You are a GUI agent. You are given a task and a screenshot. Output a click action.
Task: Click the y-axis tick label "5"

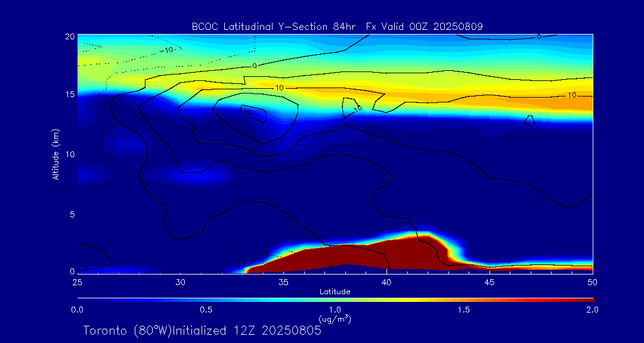(x=72, y=214)
